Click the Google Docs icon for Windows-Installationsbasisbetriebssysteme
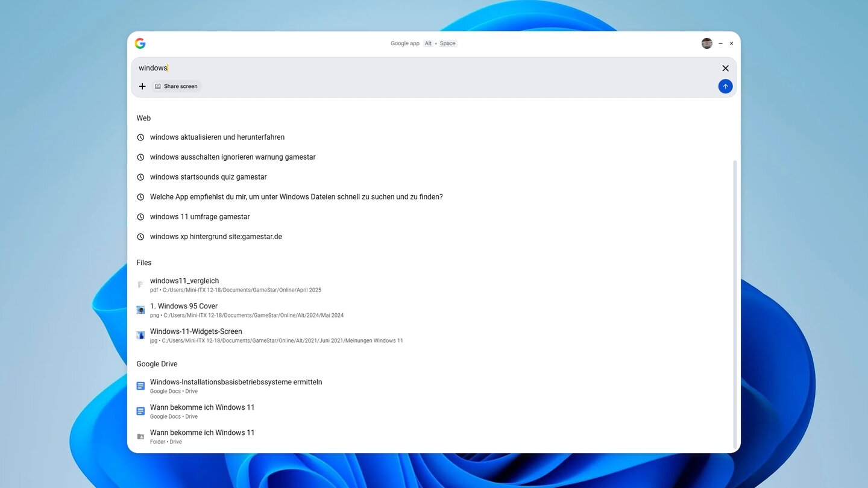This screenshot has width=868, height=488. (x=140, y=386)
